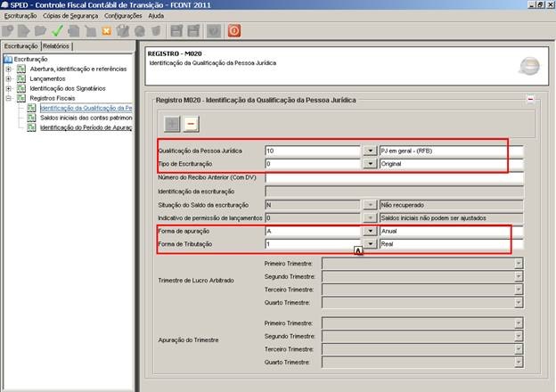Click Número do Recibo Anterior input field
The image size is (556, 392).
pos(394,177)
